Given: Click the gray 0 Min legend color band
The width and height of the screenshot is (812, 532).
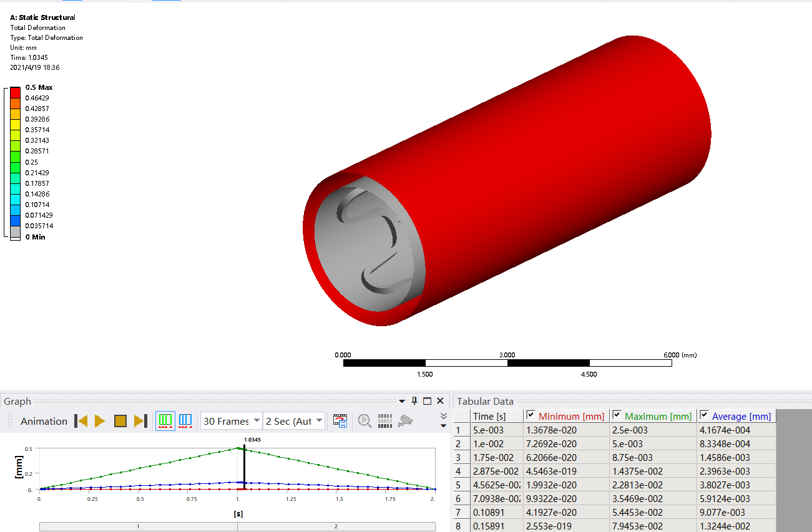Looking at the screenshot, I should [16, 231].
